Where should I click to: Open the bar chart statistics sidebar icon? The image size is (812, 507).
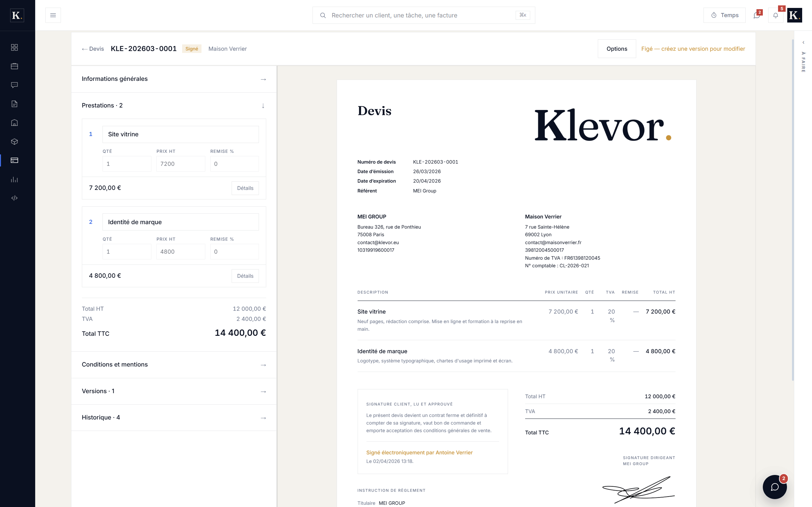(14, 179)
